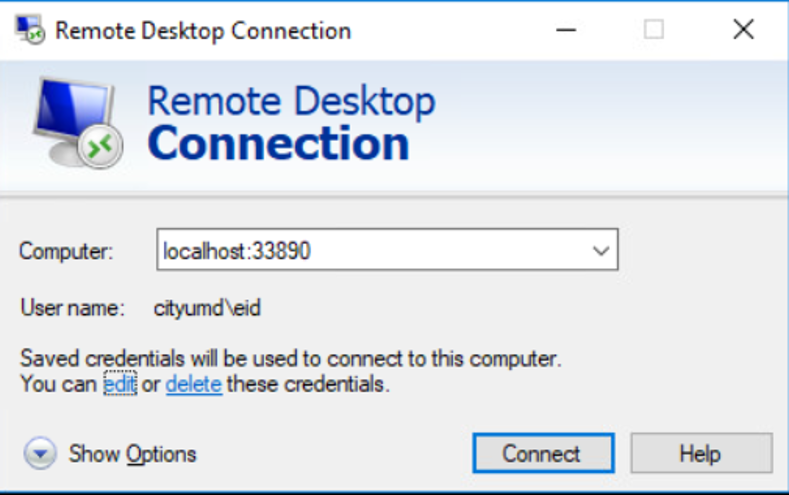The height and width of the screenshot is (495, 789).
Task: Expand options via the round arrow icon
Action: (40, 453)
